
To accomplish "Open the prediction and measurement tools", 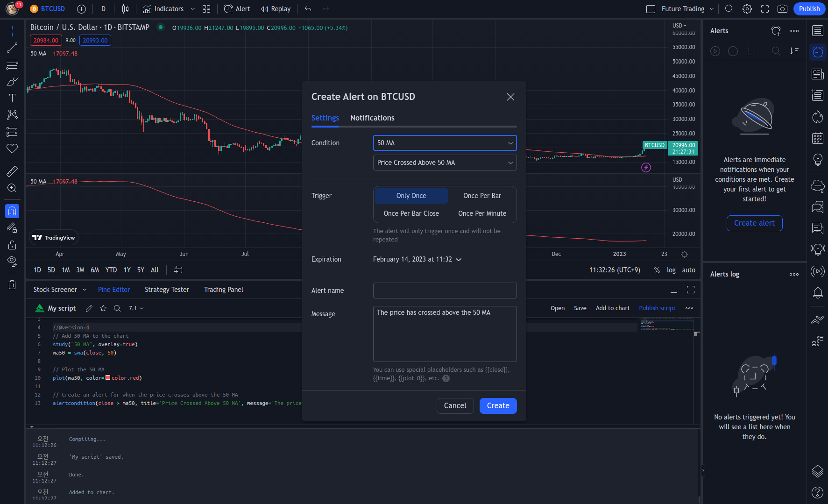I will (x=12, y=132).
